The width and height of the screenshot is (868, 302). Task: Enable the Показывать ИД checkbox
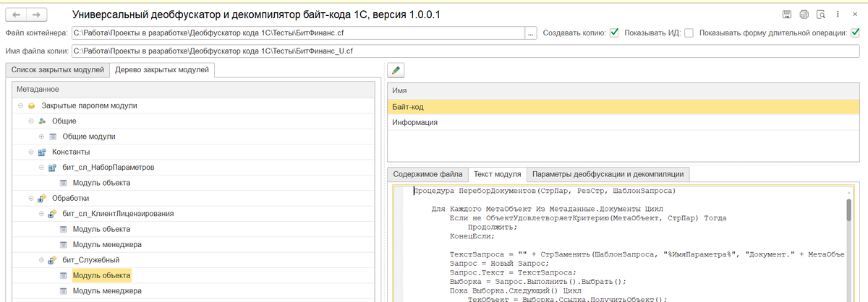[689, 33]
